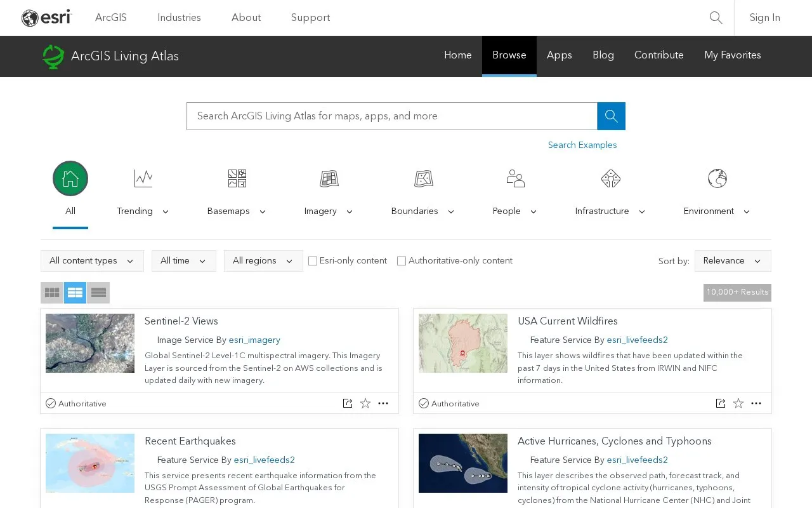Open the Sentinel-2 Views thumbnail

point(90,343)
